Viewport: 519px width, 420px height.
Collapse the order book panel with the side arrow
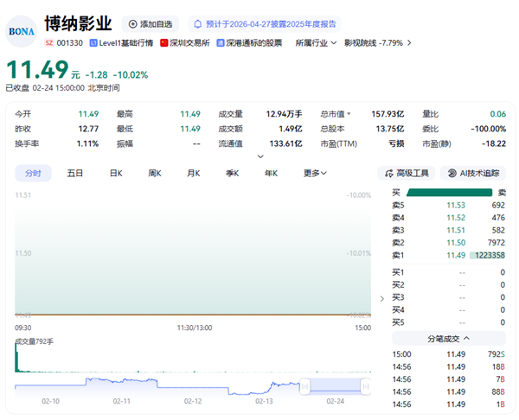point(383,299)
